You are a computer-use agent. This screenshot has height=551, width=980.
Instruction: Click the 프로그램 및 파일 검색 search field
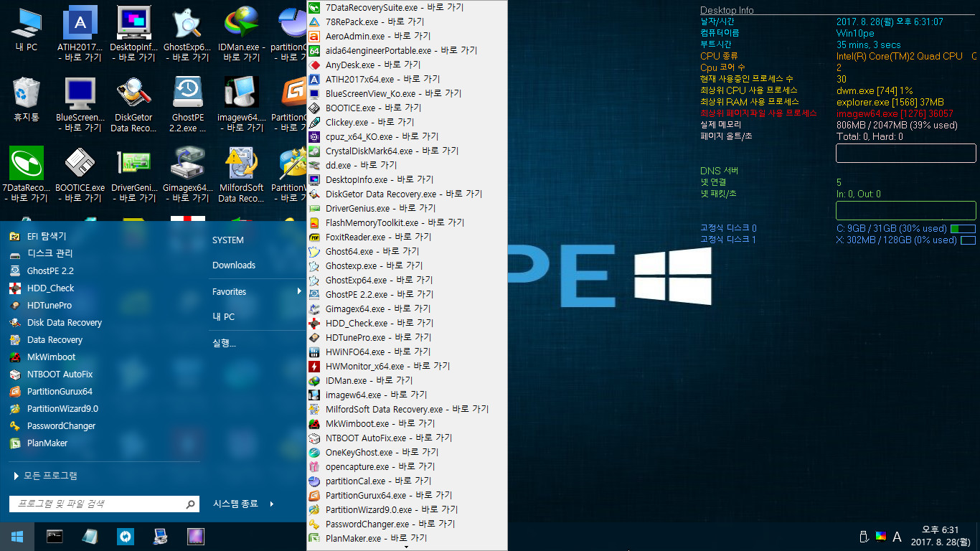coord(97,504)
